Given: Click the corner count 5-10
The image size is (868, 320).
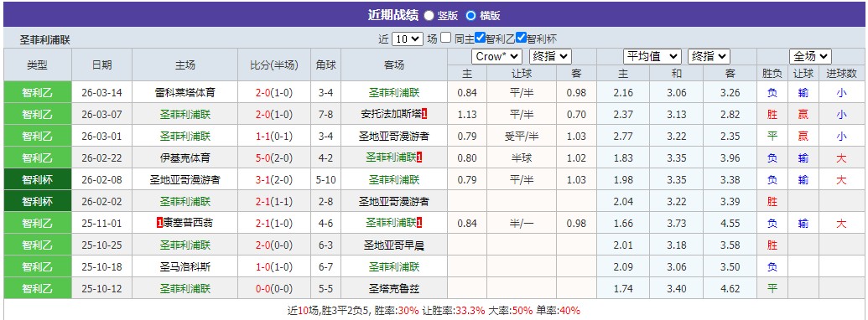Looking at the screenshot, I should pyautogui.click(x=325, y=179).
